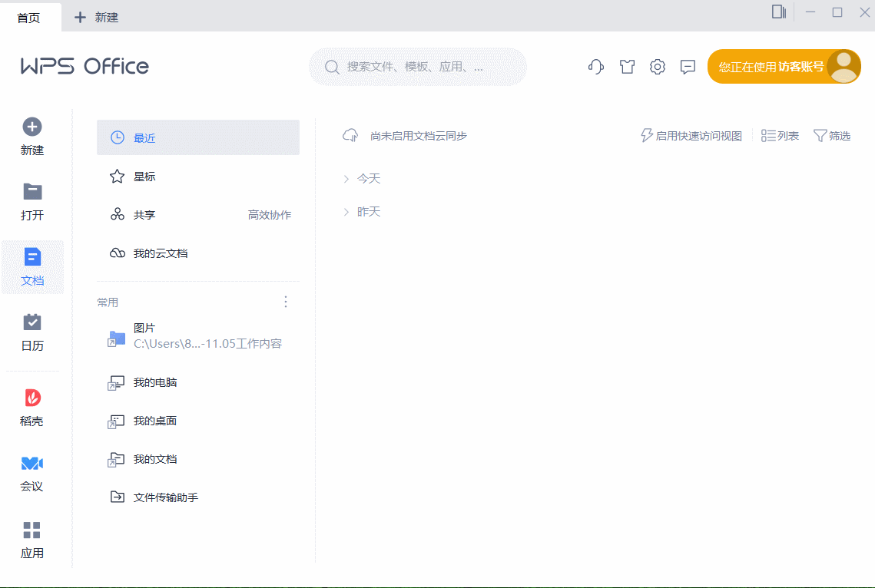Open 我的文档 location
Image resolution: width=875 pixels, height=588 pixels.
pyautogui.click(x=198, y=459)
